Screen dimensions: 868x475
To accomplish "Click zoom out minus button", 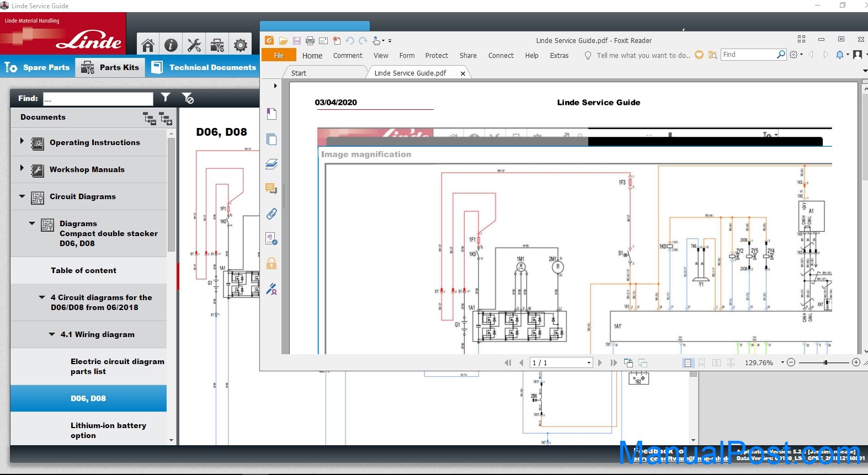I will pos(791,362).
